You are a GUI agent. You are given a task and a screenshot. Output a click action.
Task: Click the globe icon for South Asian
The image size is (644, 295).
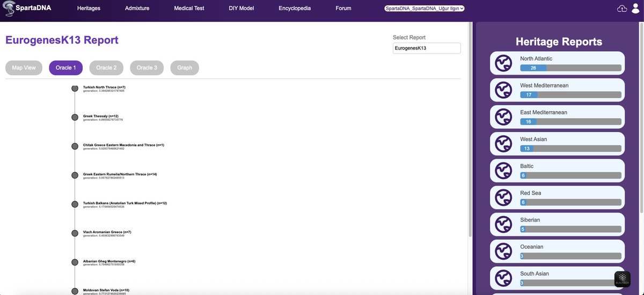coord(503,278)
